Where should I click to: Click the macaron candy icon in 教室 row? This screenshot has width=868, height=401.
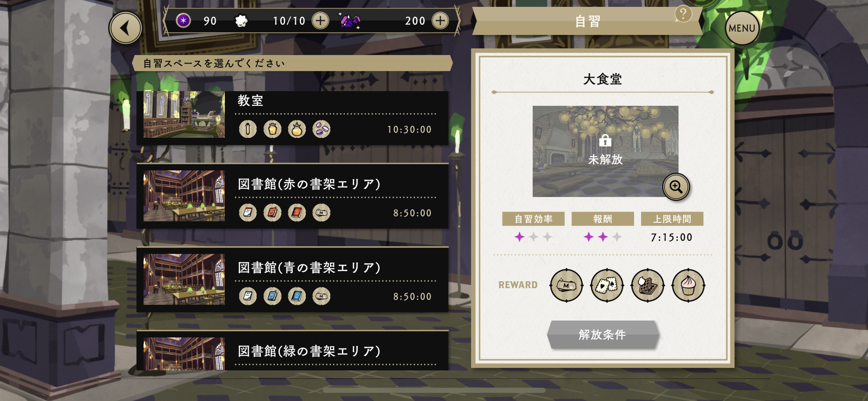point(321,129)
